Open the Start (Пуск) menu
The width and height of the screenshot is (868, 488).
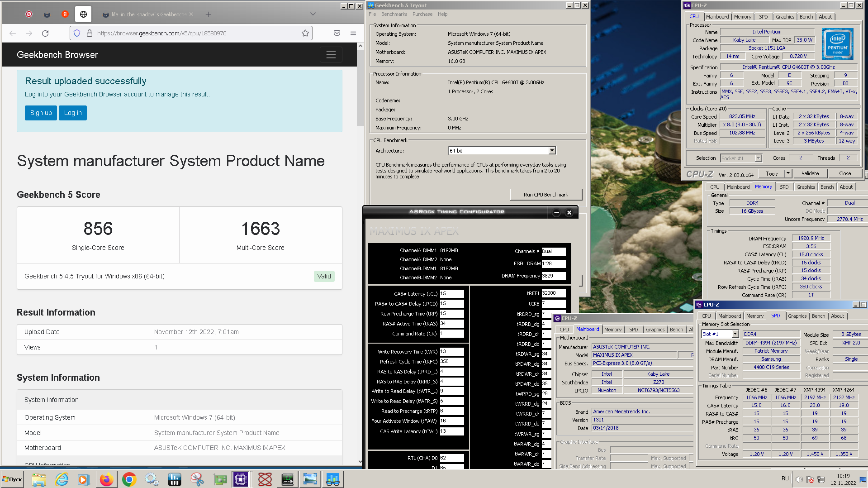[13, 479]
